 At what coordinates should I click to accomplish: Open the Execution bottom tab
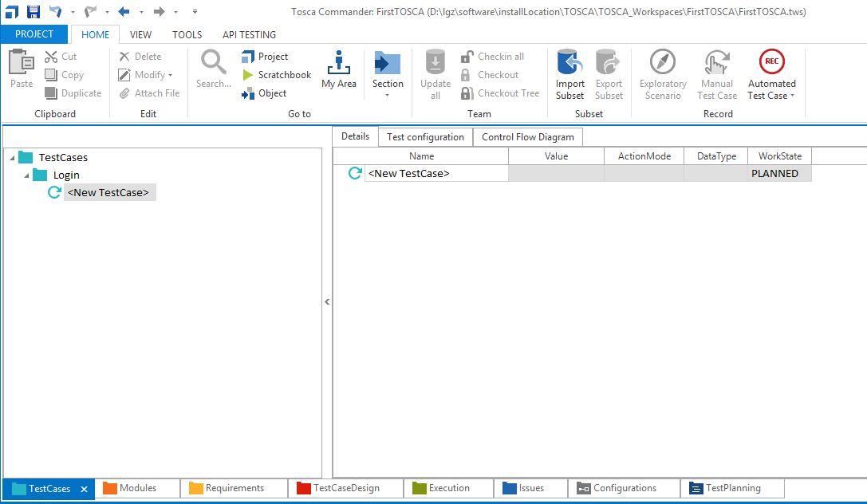(448, 488)
